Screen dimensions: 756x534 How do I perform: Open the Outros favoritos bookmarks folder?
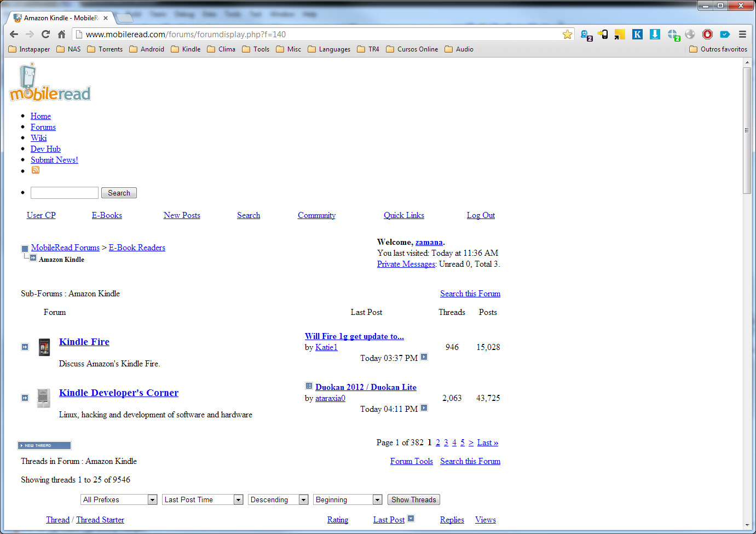[x=718, y=49]
